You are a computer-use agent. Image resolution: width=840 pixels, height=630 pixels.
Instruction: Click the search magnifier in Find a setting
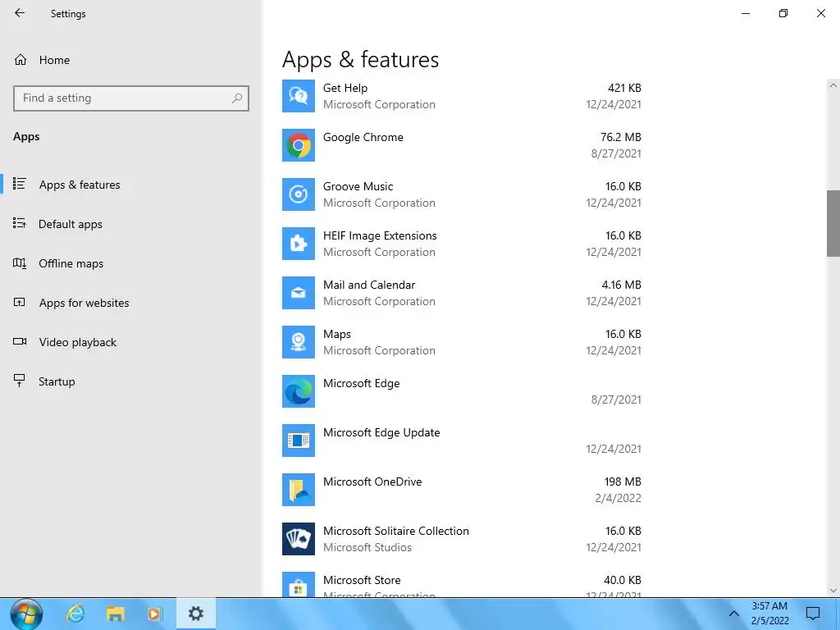pyautogui.click(x=237, y=98)
